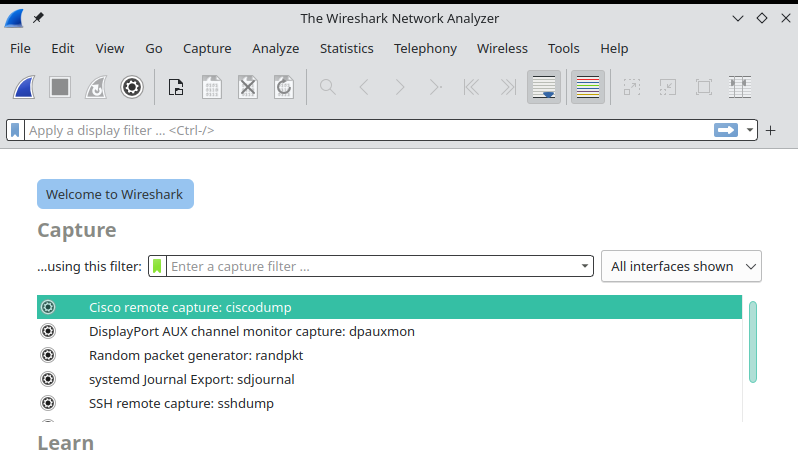
Task: Open display filter history dropdown
Action: click(x=750, y=130)
